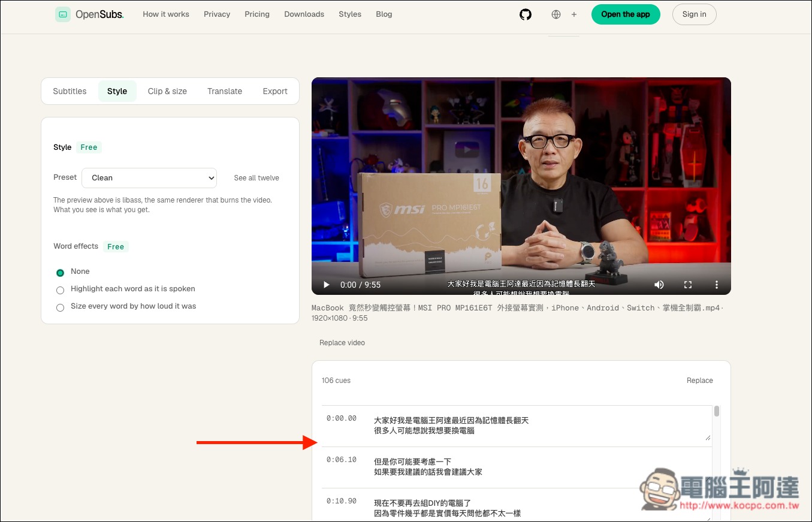Select Size every word by how loud

[60, 307]
